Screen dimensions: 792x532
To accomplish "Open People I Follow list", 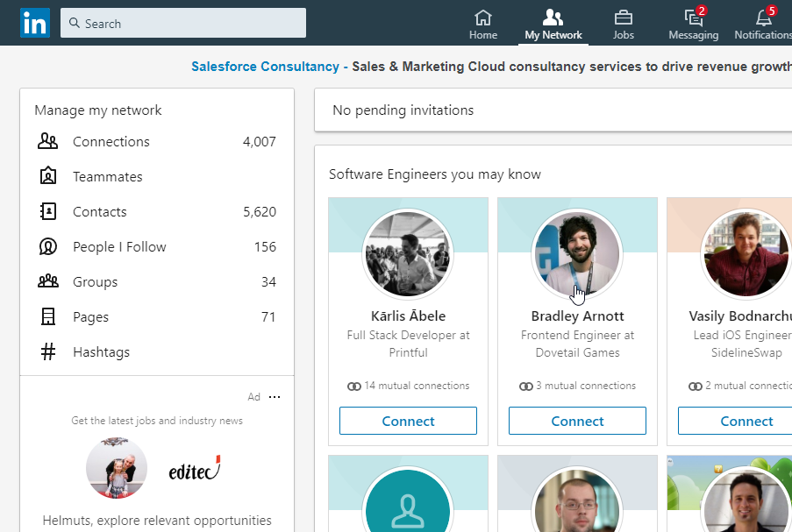I will click(119, 247).
